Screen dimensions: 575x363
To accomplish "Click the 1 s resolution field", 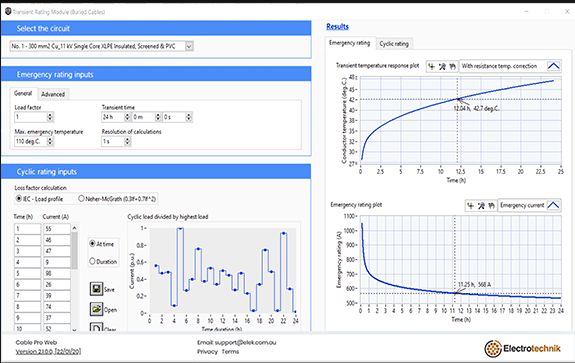I will click(x=113, y=142).
